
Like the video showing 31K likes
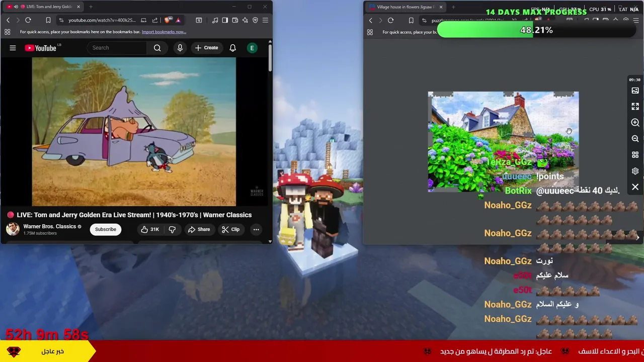pyautogui.click(x=150, y=229)
